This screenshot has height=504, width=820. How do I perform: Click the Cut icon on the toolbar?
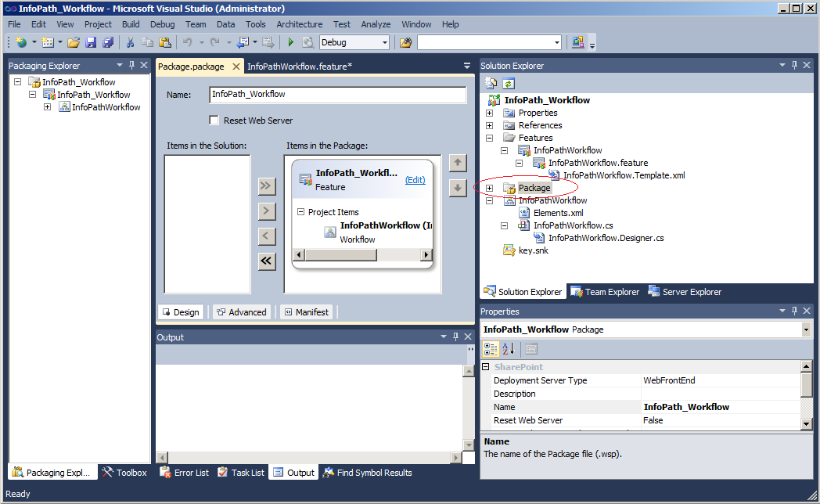pyautogui.click(x=130, y=42)
